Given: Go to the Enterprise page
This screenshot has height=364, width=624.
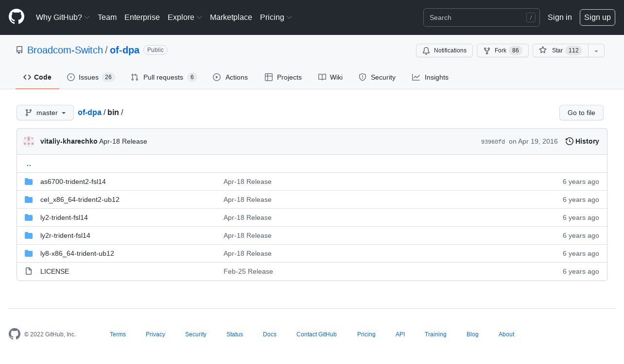Looking at the screenshot, I should click(142, 17).
